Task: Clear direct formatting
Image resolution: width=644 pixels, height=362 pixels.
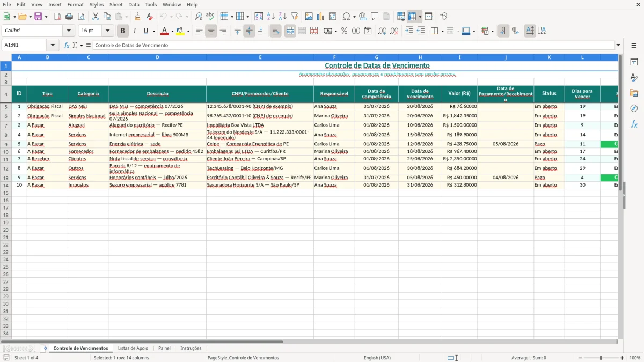Action: point(150,17)
